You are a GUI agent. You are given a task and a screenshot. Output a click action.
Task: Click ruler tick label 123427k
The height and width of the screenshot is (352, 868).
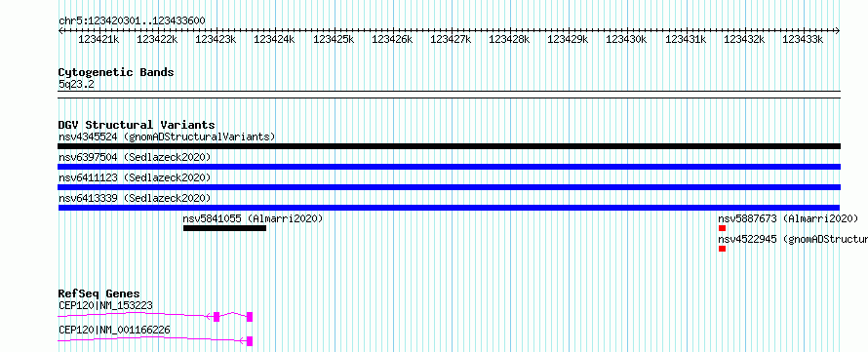coord(451,39)
